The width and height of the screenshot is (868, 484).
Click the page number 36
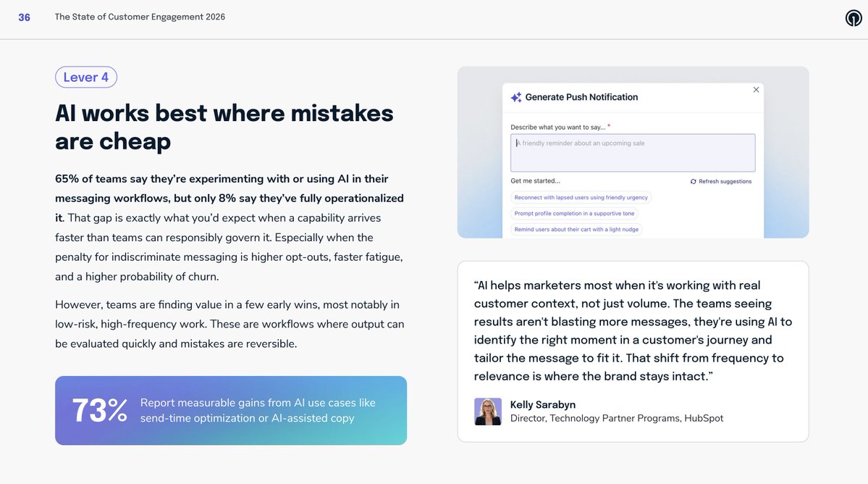tap(25, 17)
